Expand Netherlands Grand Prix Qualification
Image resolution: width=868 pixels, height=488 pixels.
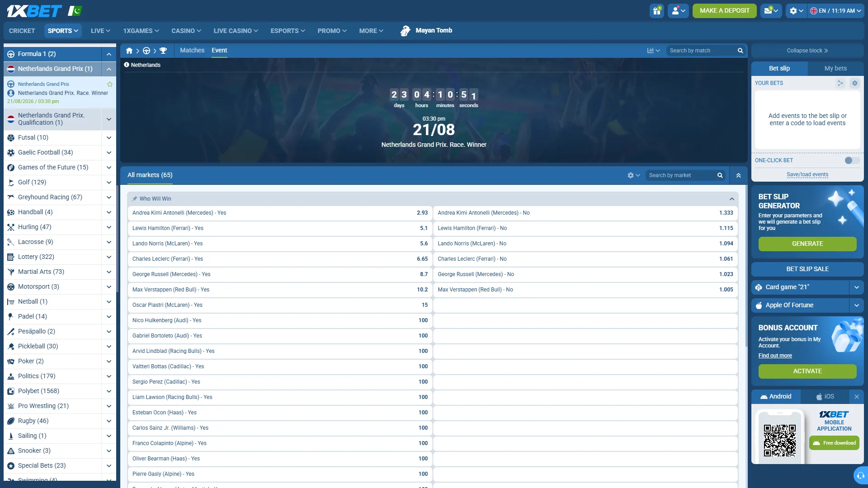pyautogui.click(x=109, y=119)
